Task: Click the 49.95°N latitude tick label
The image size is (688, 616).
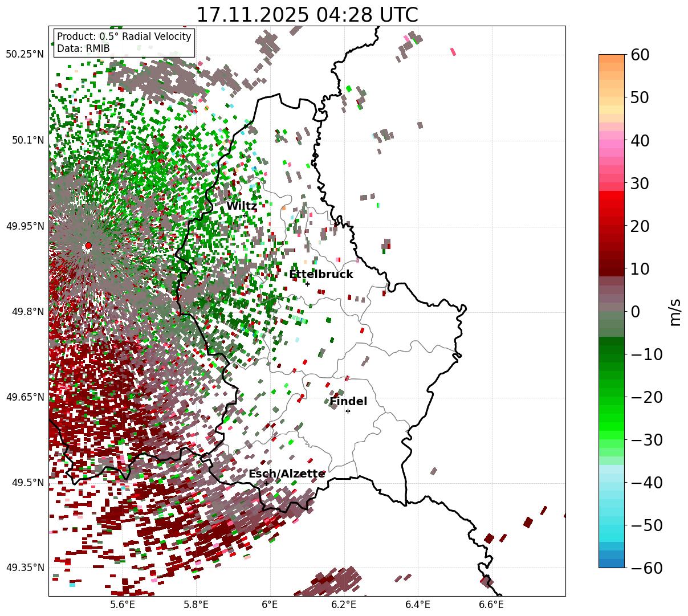Action: click(x=25, y=226)
